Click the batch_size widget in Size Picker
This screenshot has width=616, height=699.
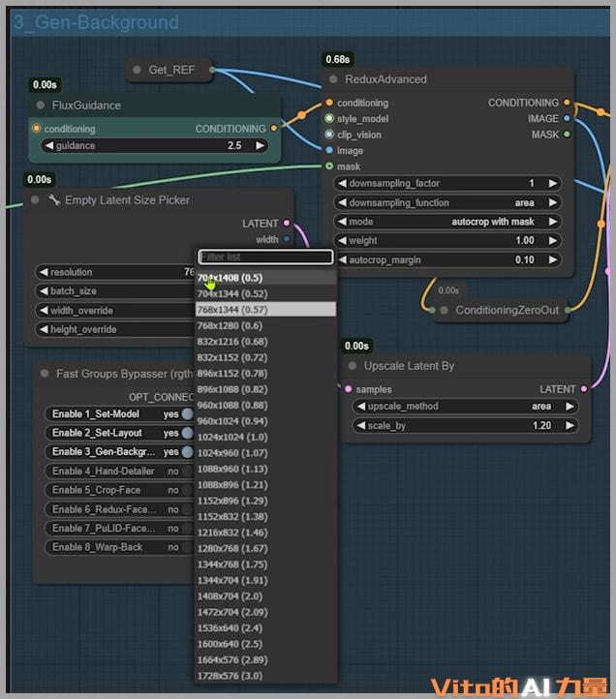pos(115,291)
